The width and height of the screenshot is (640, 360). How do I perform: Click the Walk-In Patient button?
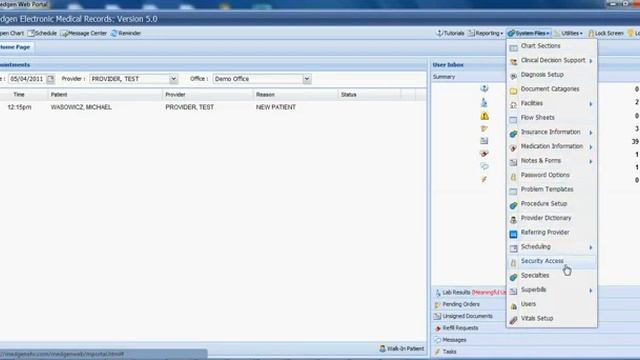402,349
